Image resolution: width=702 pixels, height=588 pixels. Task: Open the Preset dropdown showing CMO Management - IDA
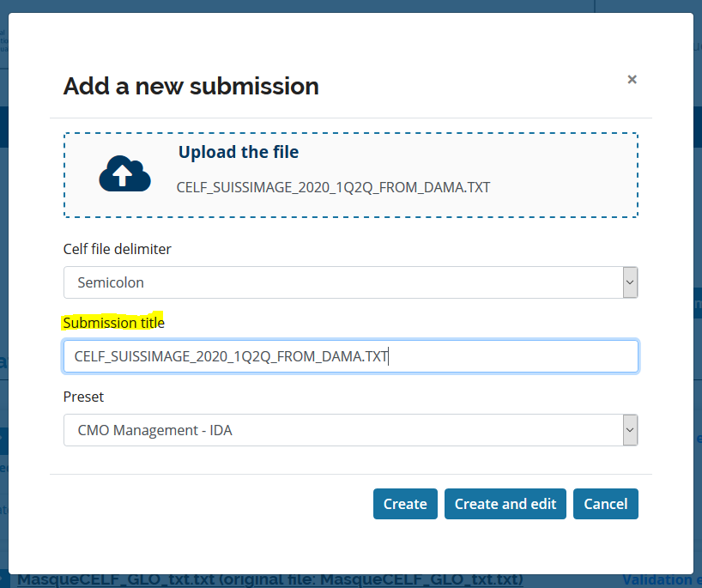pyautogui.click(x=343, y=430)
